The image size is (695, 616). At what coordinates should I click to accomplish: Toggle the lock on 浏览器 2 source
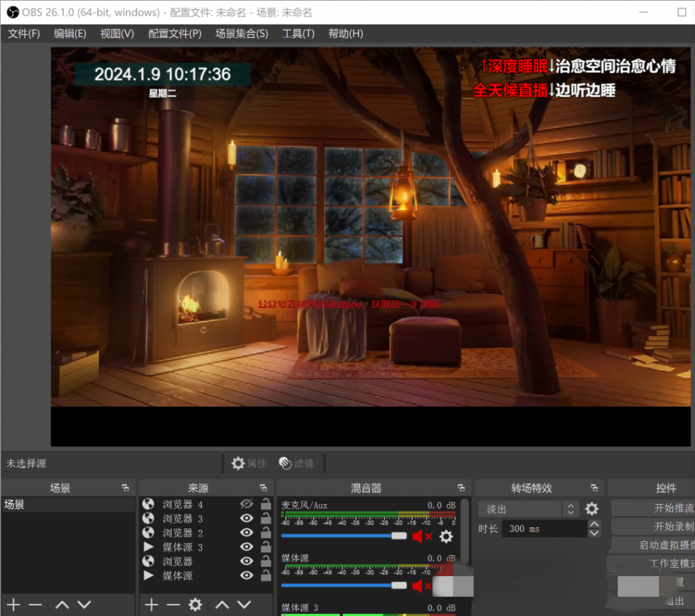coord(266,533)
